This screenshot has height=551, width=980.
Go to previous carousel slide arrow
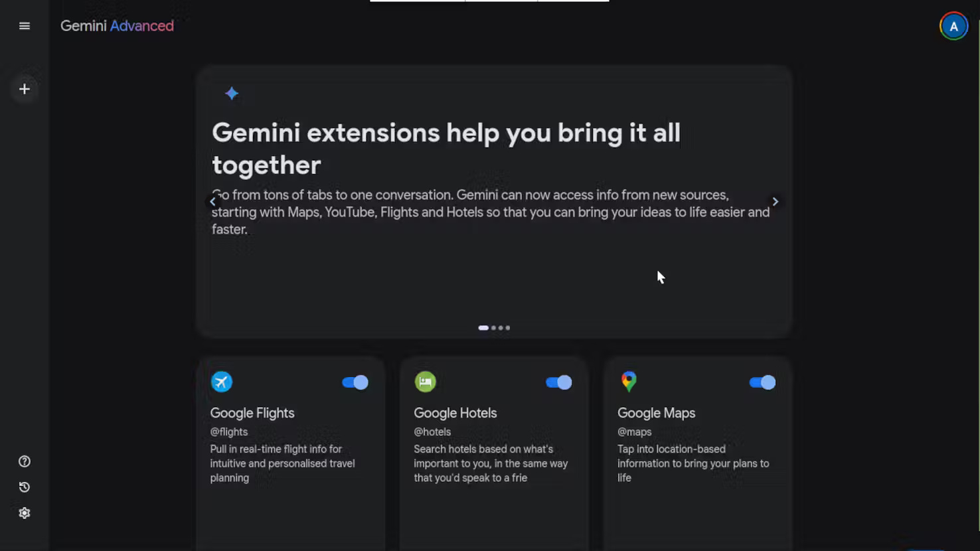click(x=213, y=201)
